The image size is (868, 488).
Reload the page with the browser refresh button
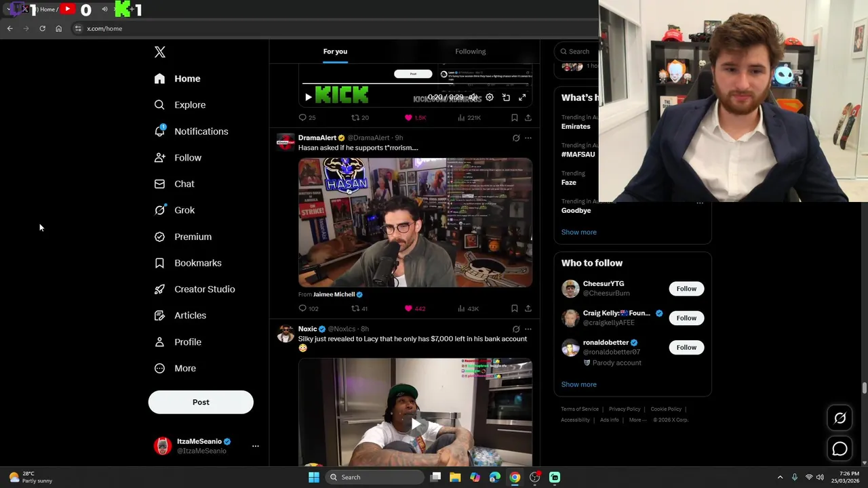42,28
